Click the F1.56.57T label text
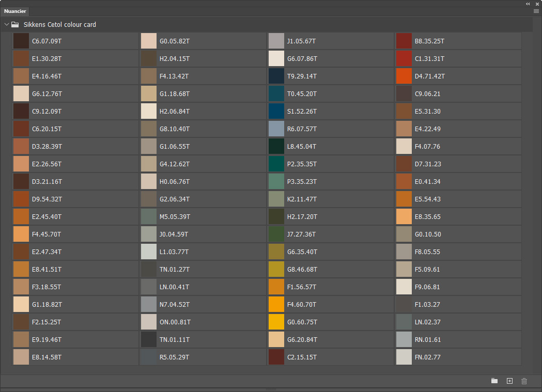The width and height of the screenshot is (542, 392). click(302, 287)
